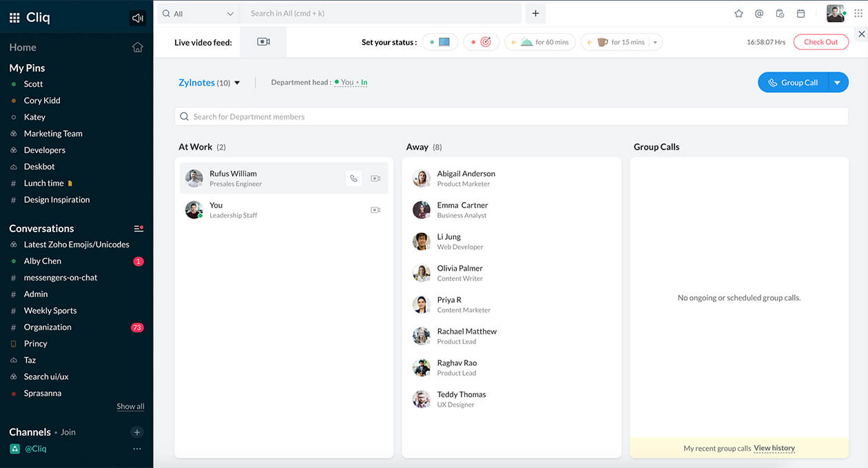Set status to lunch for 60 mins
This screenshot has width=868, height=468.
point(540,42)
